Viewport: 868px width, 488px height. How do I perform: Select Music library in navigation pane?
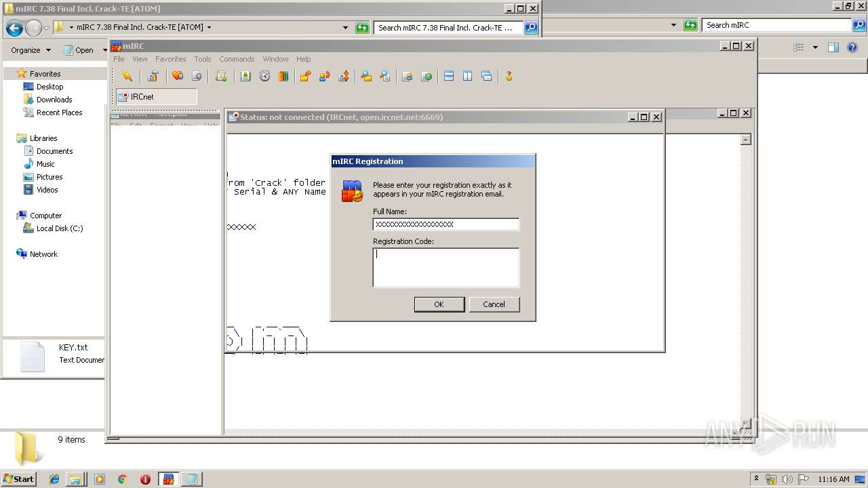point(45,164)
